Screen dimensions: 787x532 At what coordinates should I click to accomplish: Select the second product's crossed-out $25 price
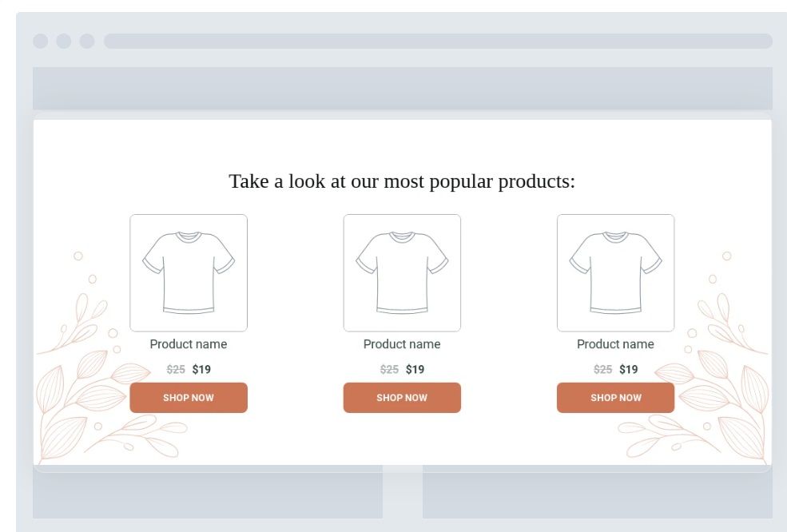pos(389,369)
